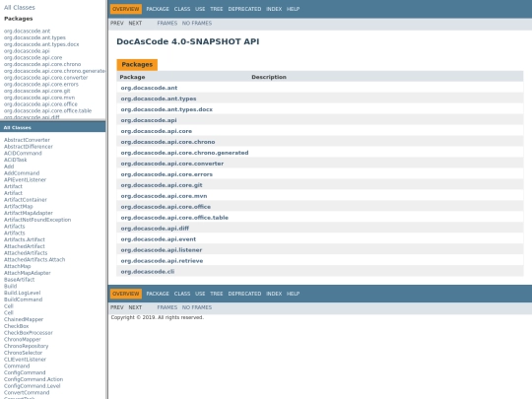Open org.docascode.api.event in packages table
This screenshot has height=399, width=532.
click(x=159, y=239)
